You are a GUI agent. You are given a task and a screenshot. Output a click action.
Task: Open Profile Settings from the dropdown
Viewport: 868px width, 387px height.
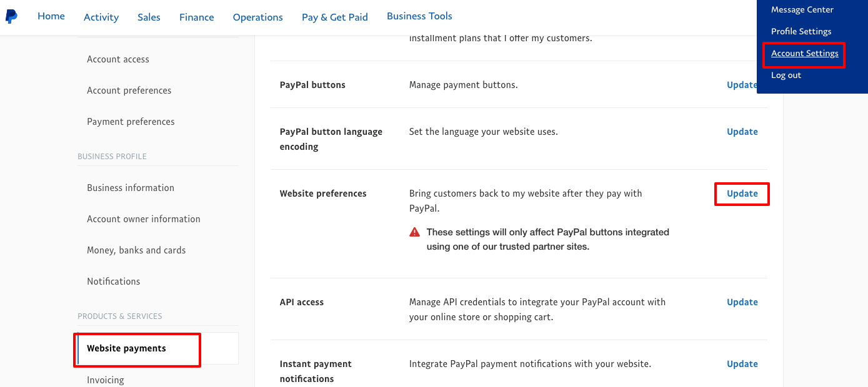tap(801, 31)
